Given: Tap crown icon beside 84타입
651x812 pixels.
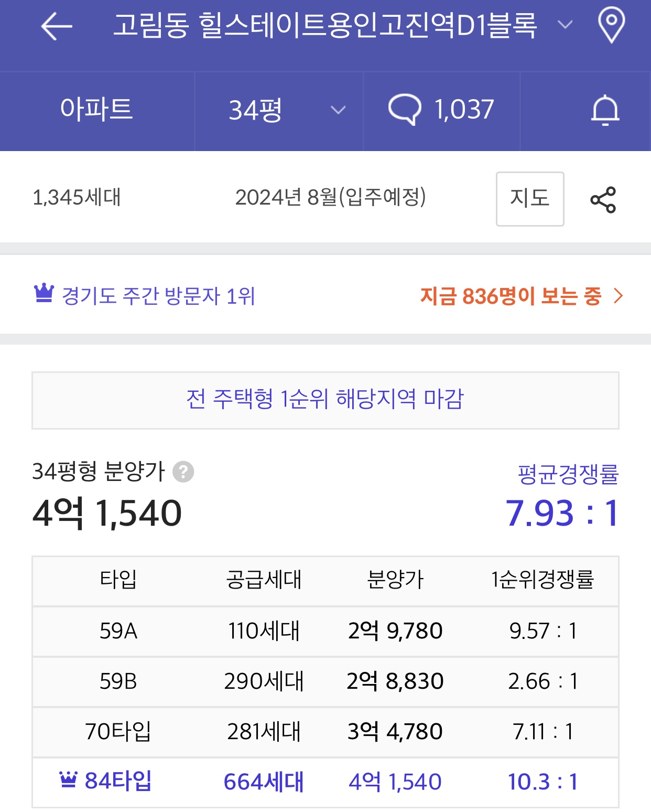Looking at the screenshot, I should [68, 779].
